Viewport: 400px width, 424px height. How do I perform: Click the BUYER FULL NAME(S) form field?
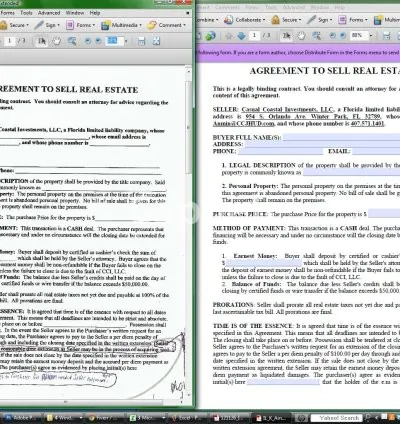[341, 137]
